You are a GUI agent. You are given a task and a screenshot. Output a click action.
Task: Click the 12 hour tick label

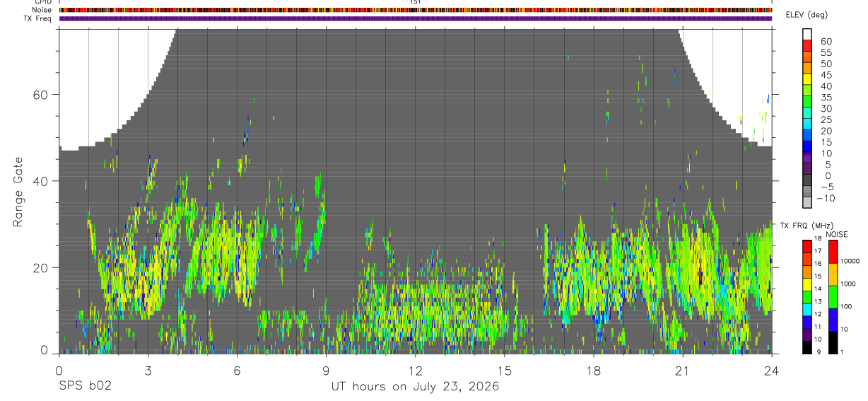pyautogui.click(x=415, y=371)
